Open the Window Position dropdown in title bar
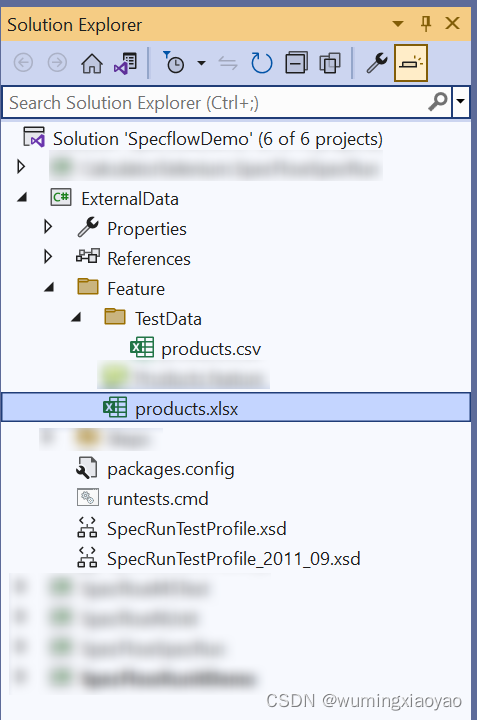This screenshot has height=720, width=477. click(398, 23)
